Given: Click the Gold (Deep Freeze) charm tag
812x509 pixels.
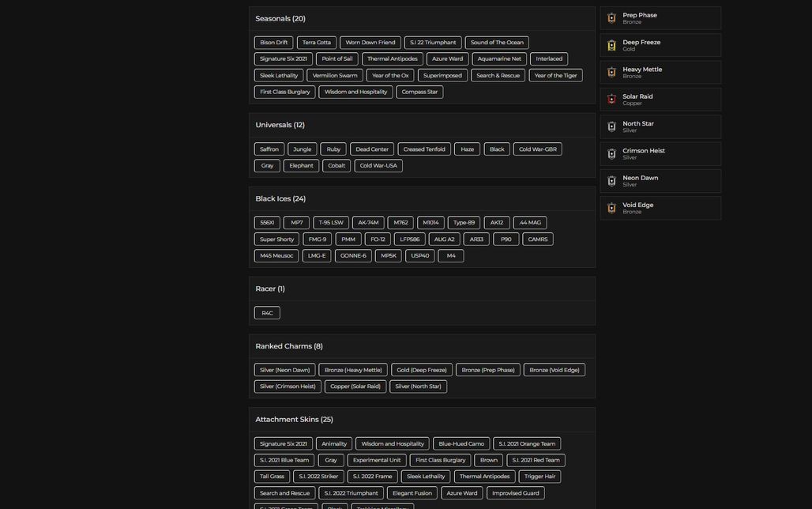Looking at the screenshot, I should pyautogui.click(x=422, y=370).
